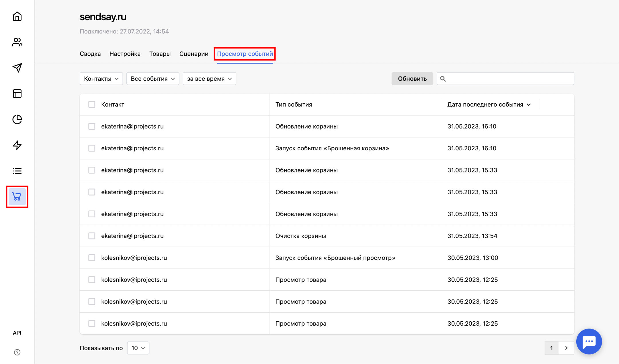This screenshot has width=619, height=364.
Task: Check the Обновление корзины 16:10 row checkbox
Action: pos(92,126)
